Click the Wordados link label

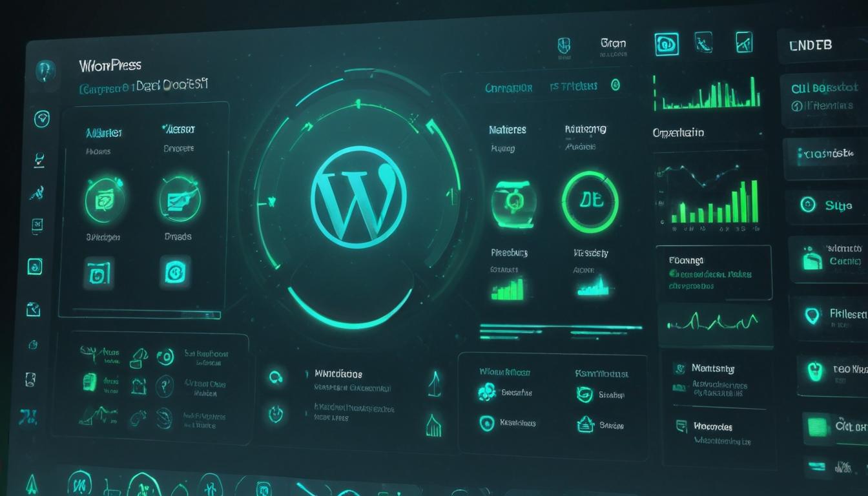(338, 373)
